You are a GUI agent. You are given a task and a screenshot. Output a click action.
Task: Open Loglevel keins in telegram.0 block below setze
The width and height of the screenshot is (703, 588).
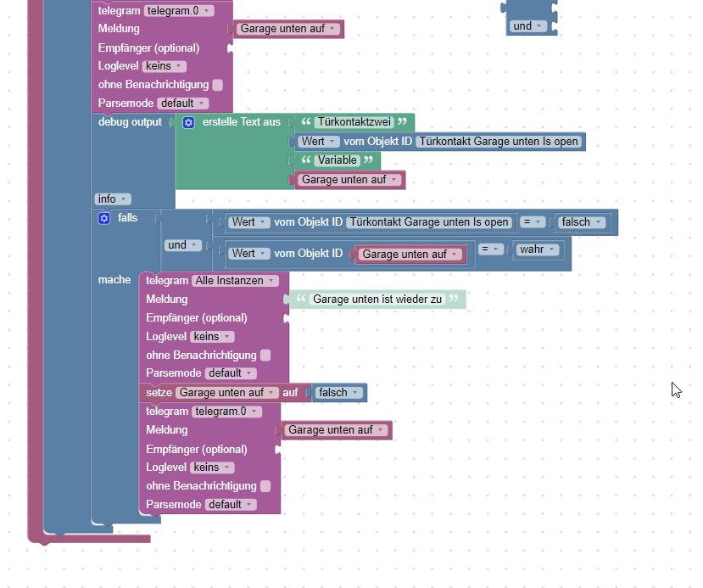(212, 468)
